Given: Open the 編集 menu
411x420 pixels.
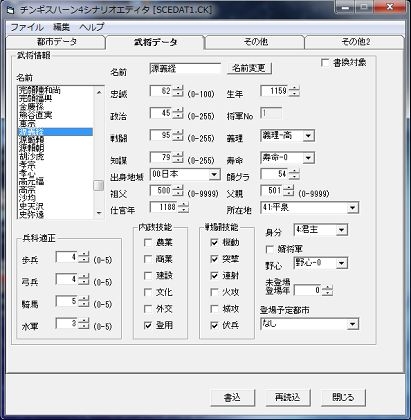Looking at the screenshot, I should click(61, 27).
